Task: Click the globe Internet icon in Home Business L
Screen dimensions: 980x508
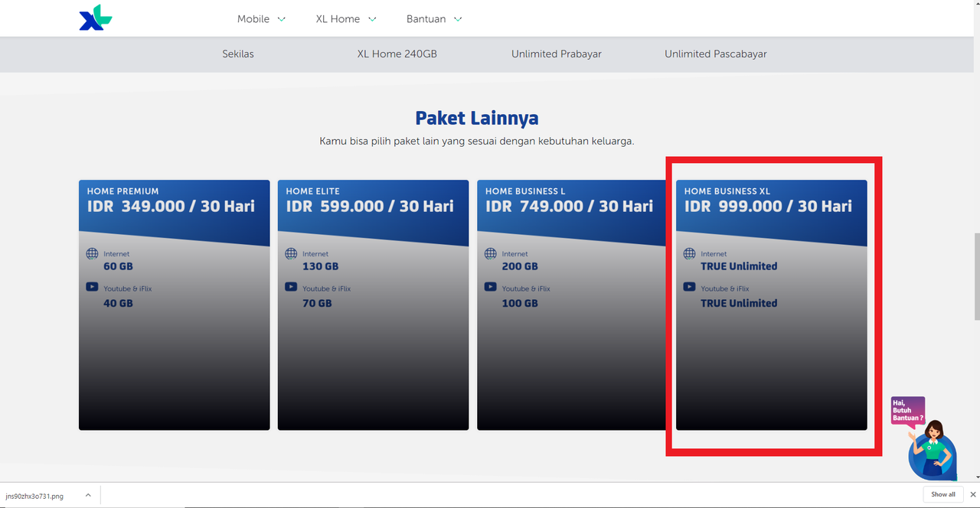Action: [x=490, y=253]
